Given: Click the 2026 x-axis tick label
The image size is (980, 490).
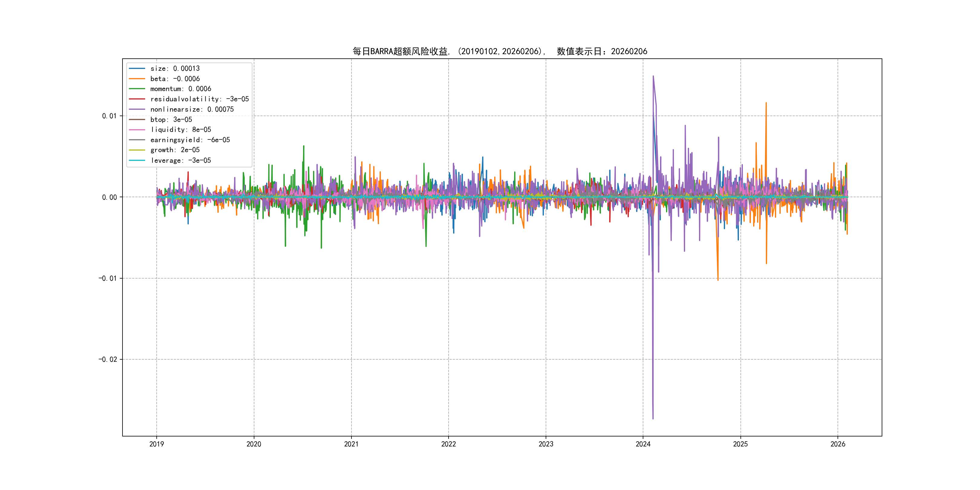Looking at the screenshot, I should (x=837, y=444).
